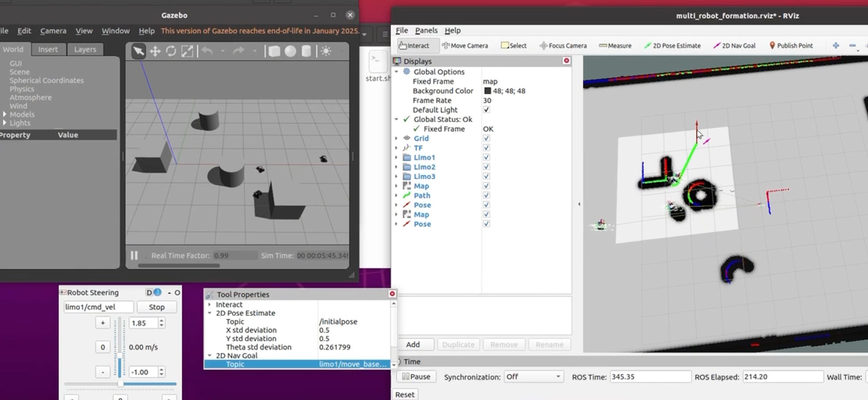The width and height of the screenshot is (868, 400).
Task: Insert a cylinder shape in Gazebo
Action: 306,51
